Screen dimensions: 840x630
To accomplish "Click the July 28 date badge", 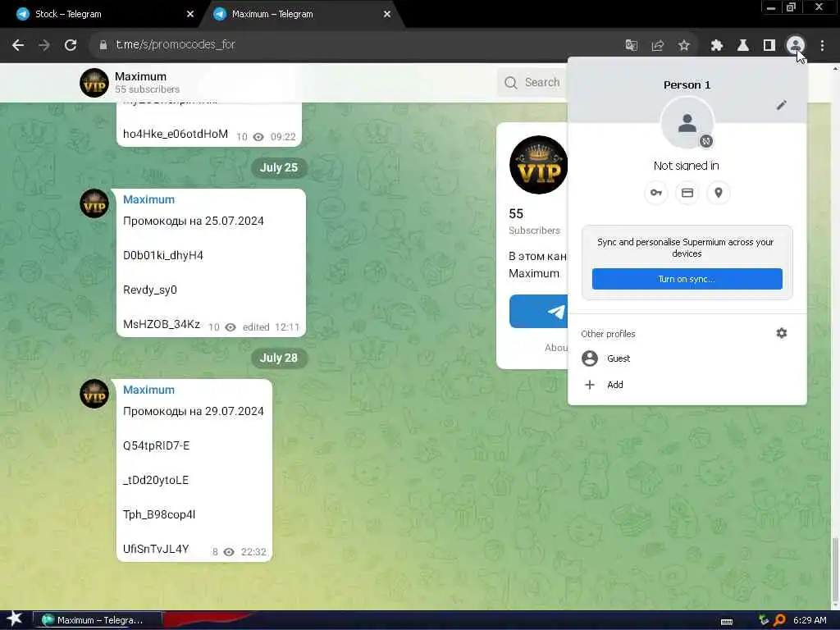I will (279, 358).
